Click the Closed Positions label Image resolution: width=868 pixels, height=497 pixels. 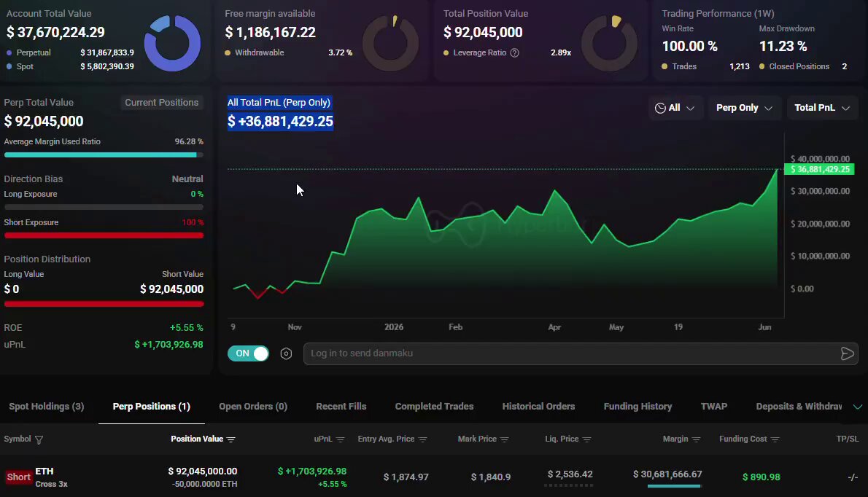pyautogui.click(x=799, y=67)
